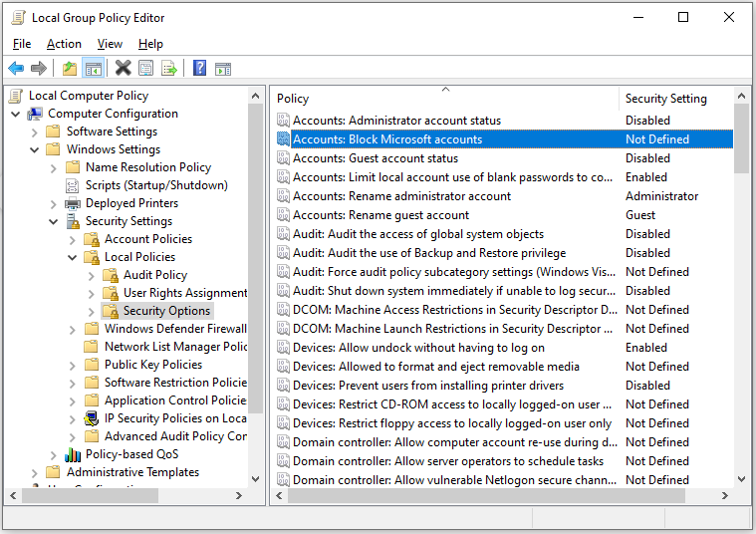Collapse the Security Settings node

pyautogui.click(x=54, y=222)
